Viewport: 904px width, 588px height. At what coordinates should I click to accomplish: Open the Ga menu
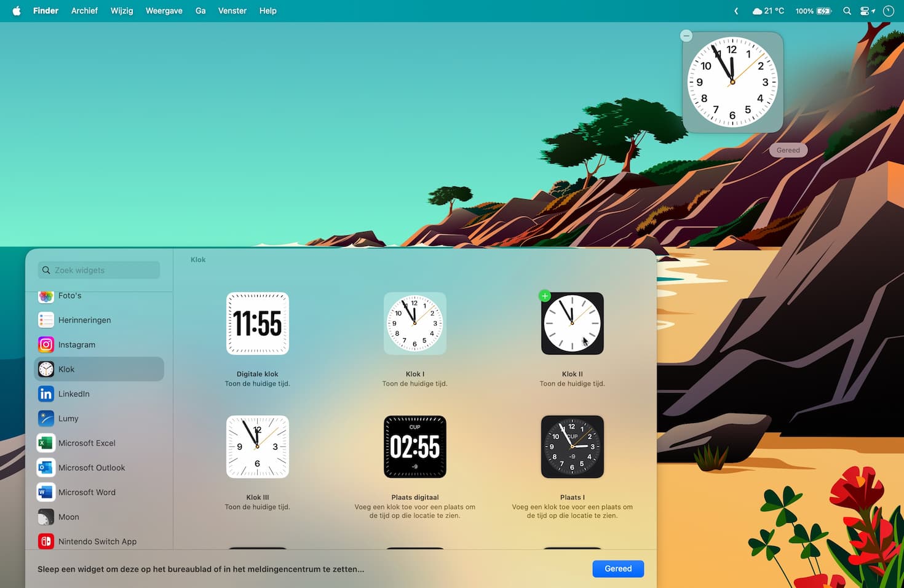(x=200, y=10)
